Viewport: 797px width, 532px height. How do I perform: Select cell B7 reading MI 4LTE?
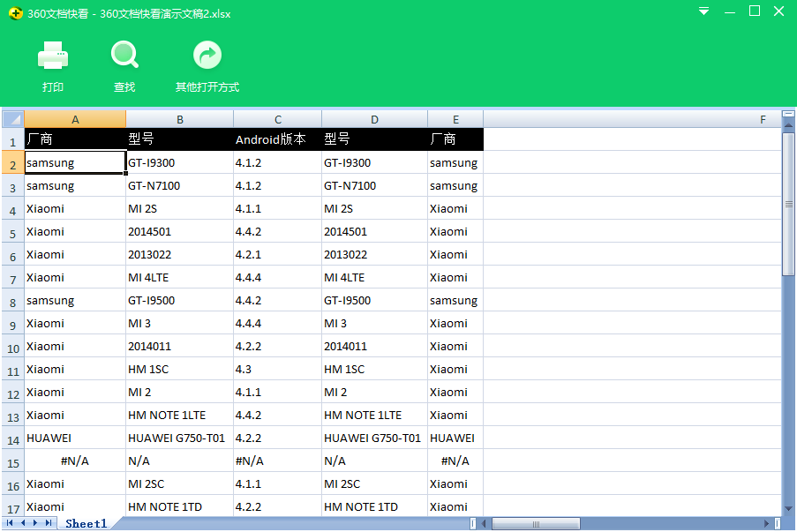[179, 277]
